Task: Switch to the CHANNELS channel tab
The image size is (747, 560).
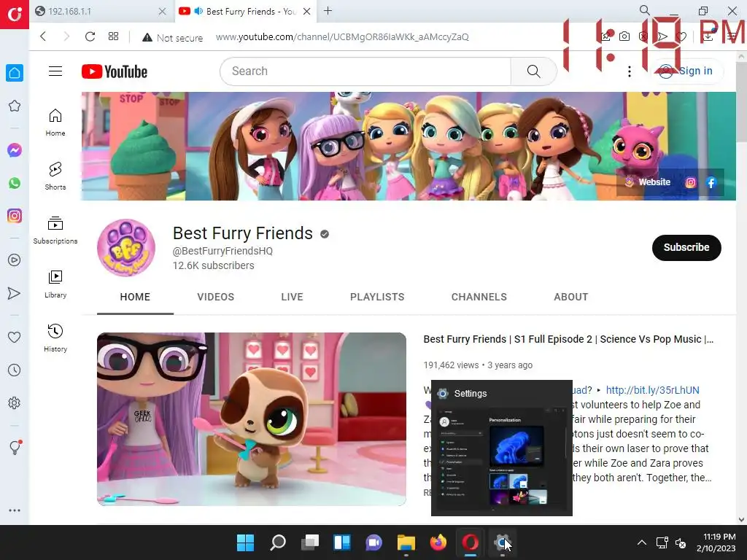Action: (x=479, y=297)
